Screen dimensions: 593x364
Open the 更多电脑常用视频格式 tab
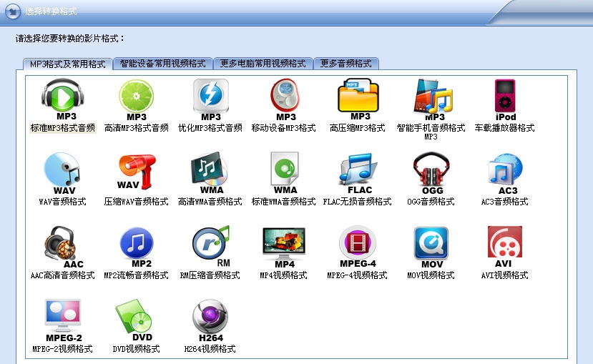[263, 64]
